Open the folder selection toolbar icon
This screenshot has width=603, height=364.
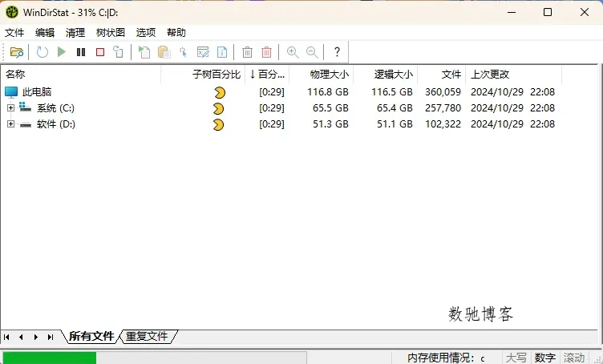(17, 52)
